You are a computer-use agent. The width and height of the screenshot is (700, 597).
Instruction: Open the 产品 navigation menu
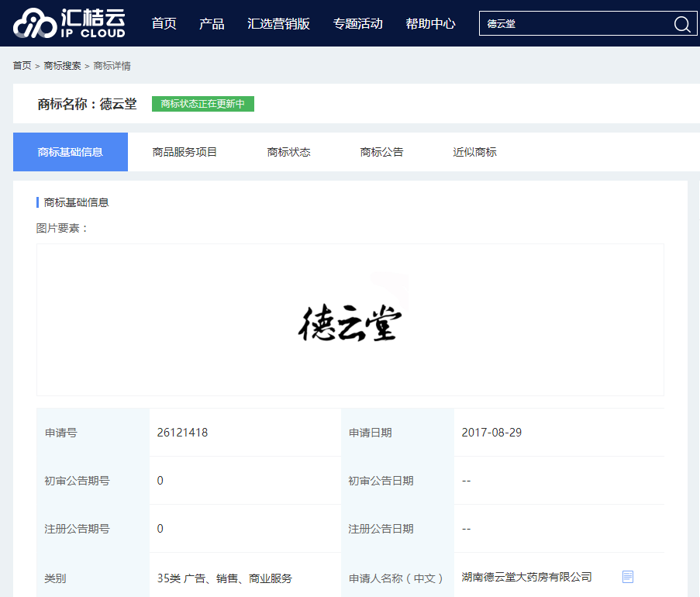point(212,24)
